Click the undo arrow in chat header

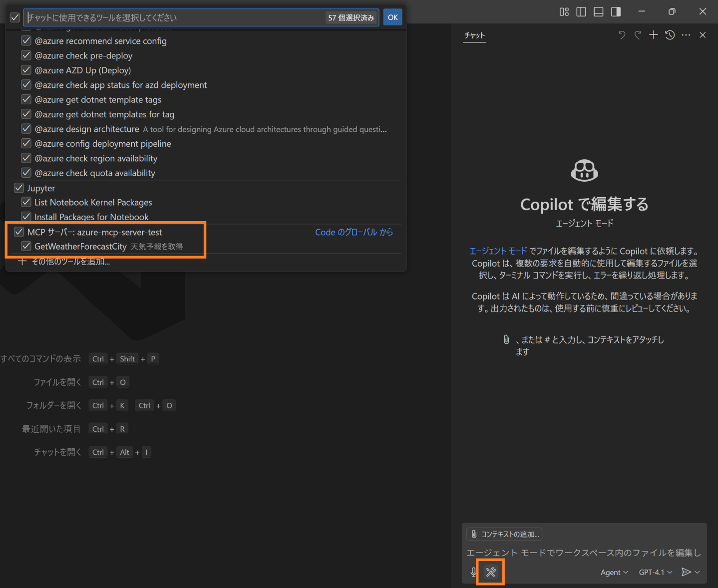click(x=622, y=35)
